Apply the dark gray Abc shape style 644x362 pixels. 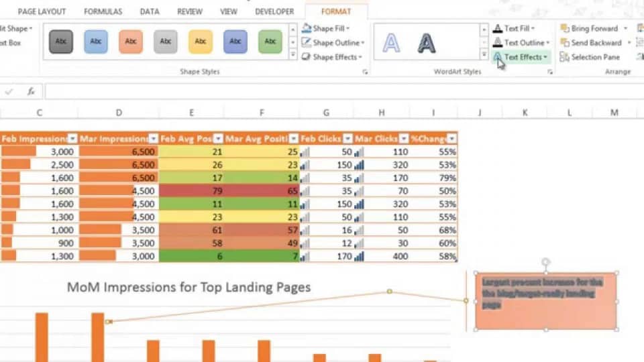click(x=61, y=42)
